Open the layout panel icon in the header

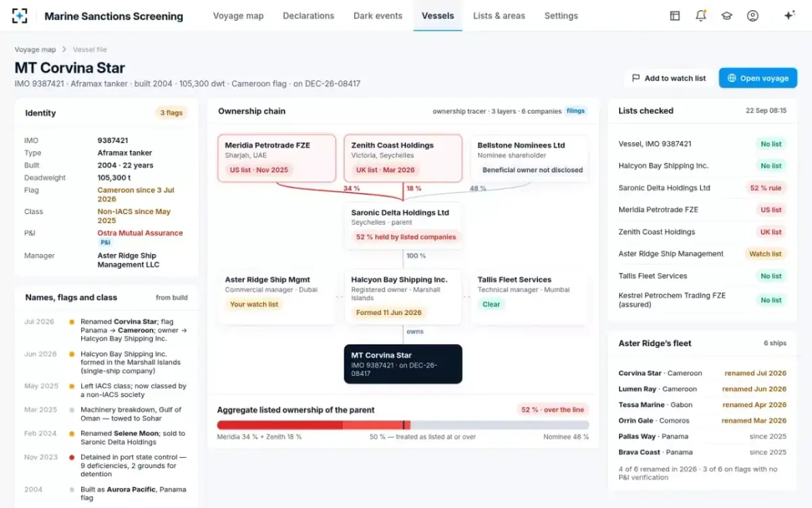(x=675, y=16)
